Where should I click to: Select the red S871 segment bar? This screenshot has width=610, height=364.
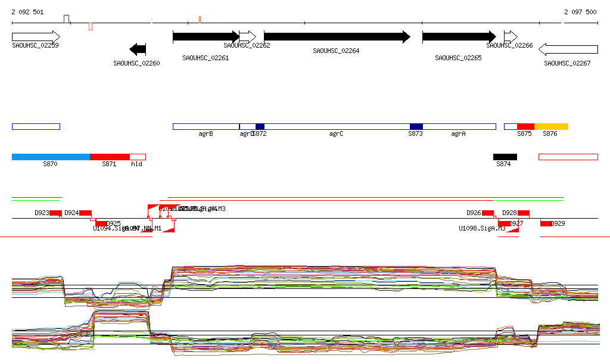click(x=110, y=157)
